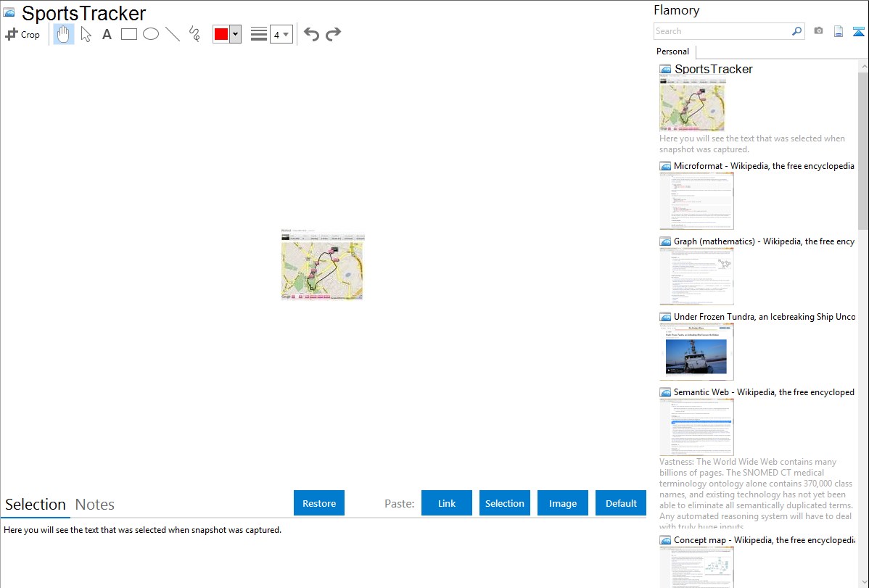869x588 pixels.
Task: Click the Microformat - Wikipedia title text
Action: (x=764, y=166)
